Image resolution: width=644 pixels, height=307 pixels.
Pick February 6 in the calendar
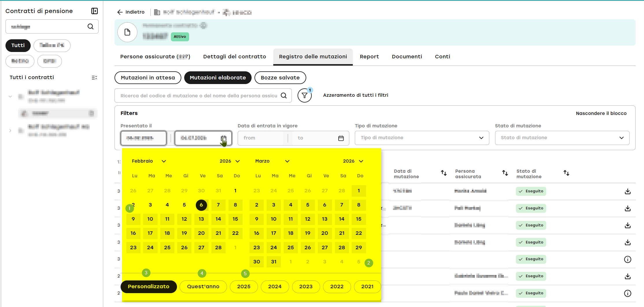(201, 205)
